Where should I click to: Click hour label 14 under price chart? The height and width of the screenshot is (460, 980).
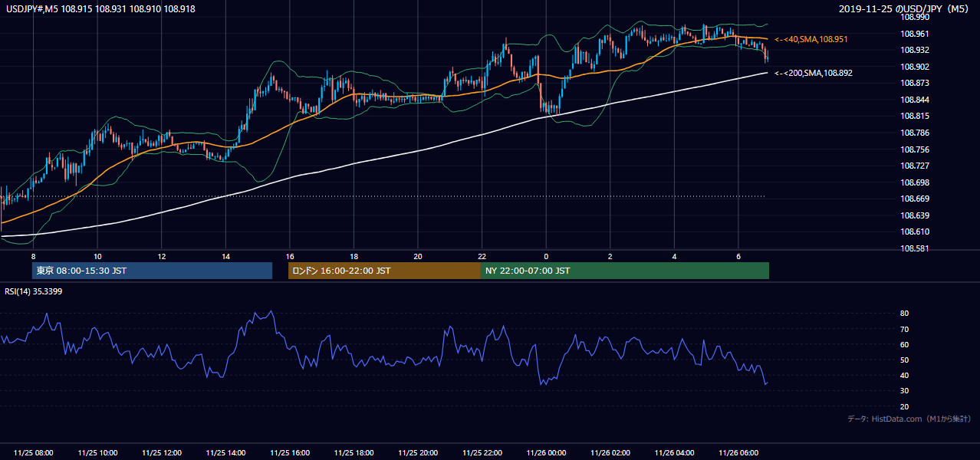click(x=225, y=256)
